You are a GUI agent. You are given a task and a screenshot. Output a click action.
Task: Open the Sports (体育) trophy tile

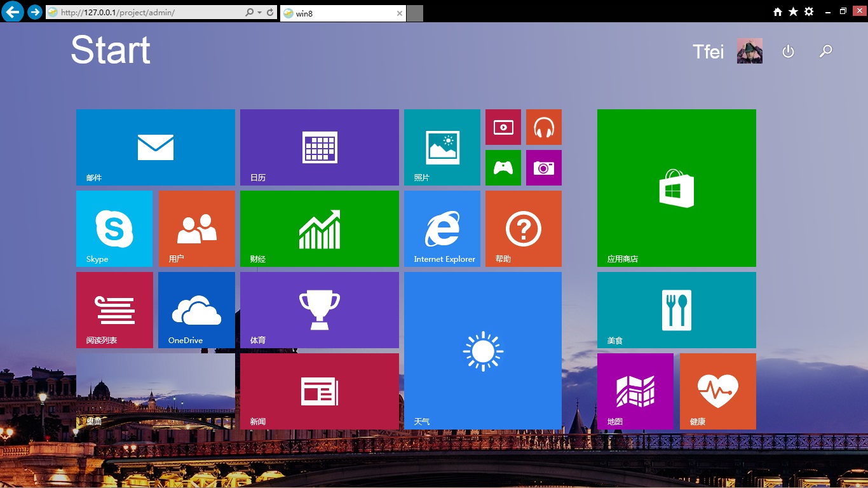tap(320, 310)
